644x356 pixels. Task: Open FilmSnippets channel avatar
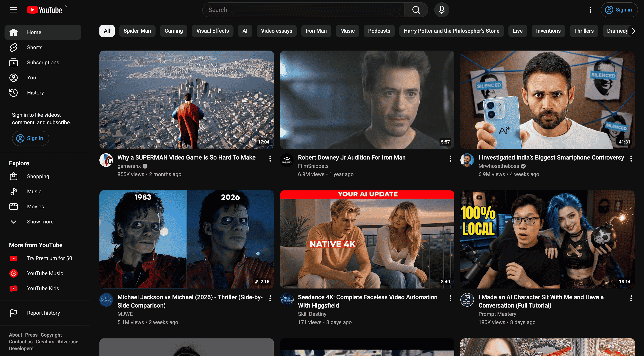pos(287,160)
